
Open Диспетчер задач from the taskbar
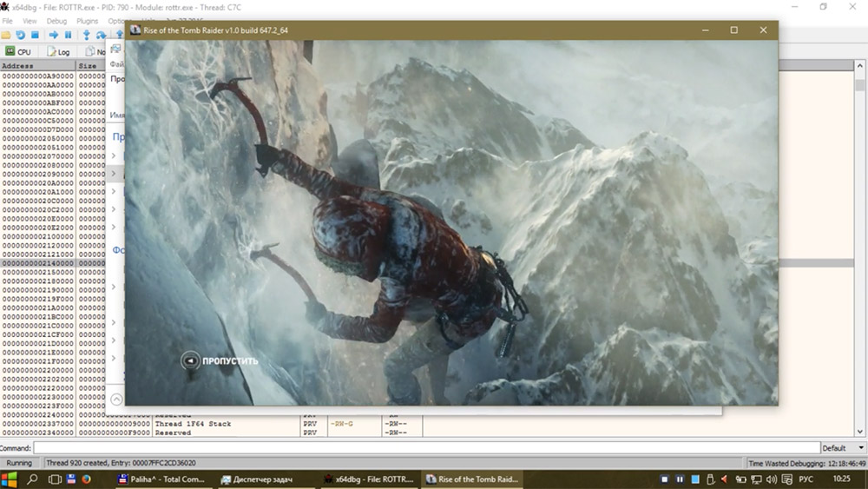[262, 479]
